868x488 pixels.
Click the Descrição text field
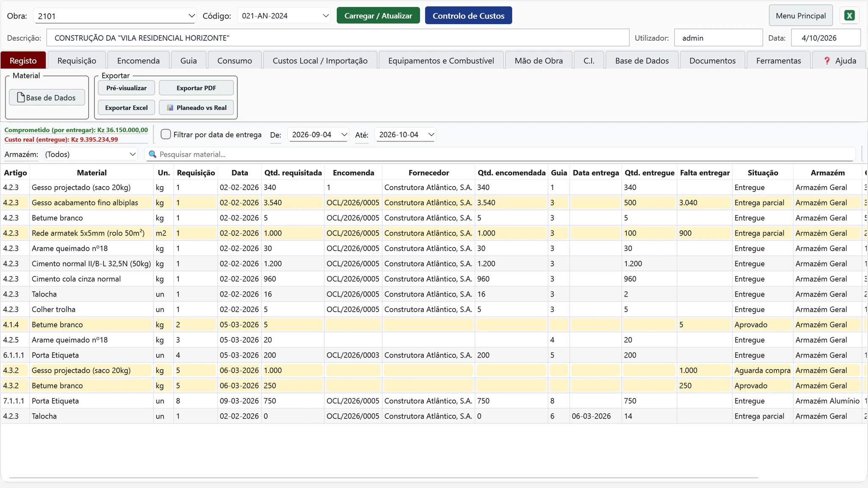click(x=338, y=38)
